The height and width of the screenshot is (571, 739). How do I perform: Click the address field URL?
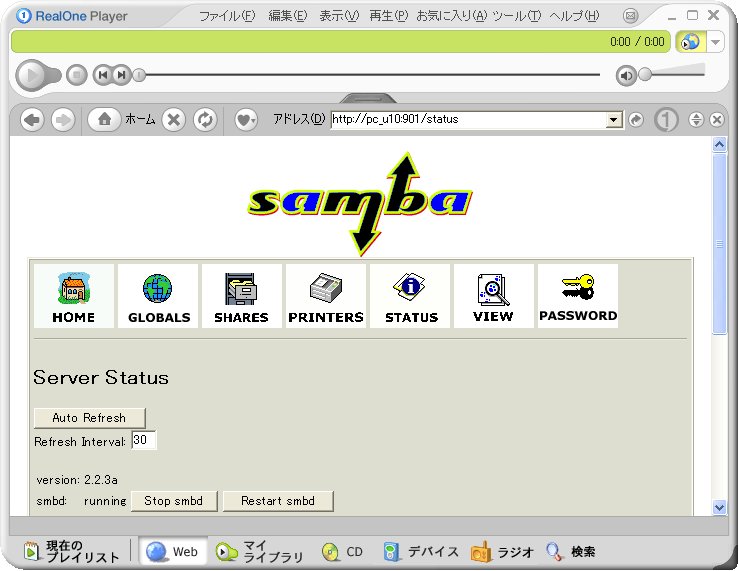click(468, 119)
